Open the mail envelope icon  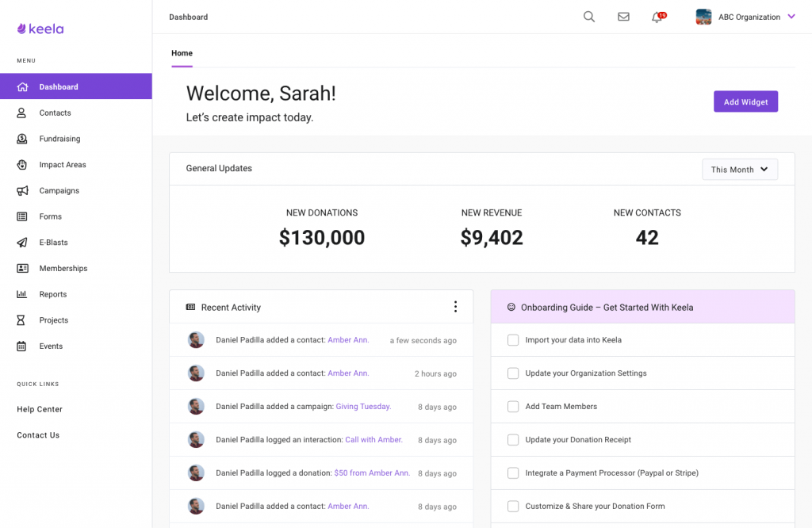coord(623,16)
